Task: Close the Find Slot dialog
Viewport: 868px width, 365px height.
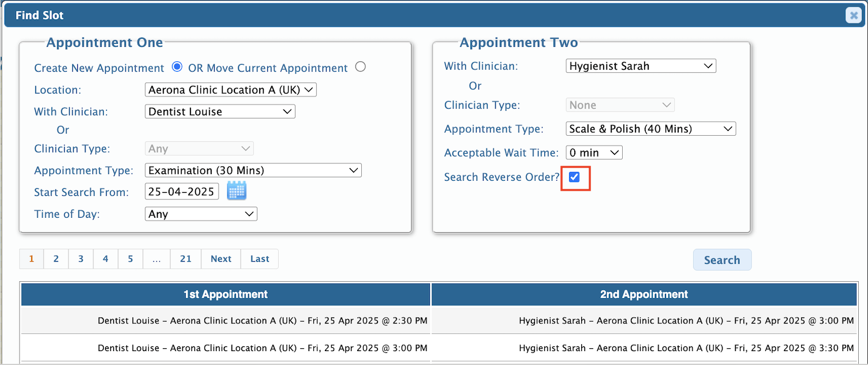Action: pyautogui.click(x=853, y=16)
